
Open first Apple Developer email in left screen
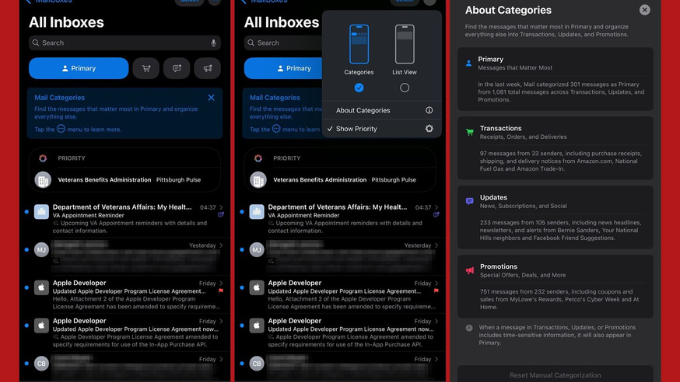point(125,294)
